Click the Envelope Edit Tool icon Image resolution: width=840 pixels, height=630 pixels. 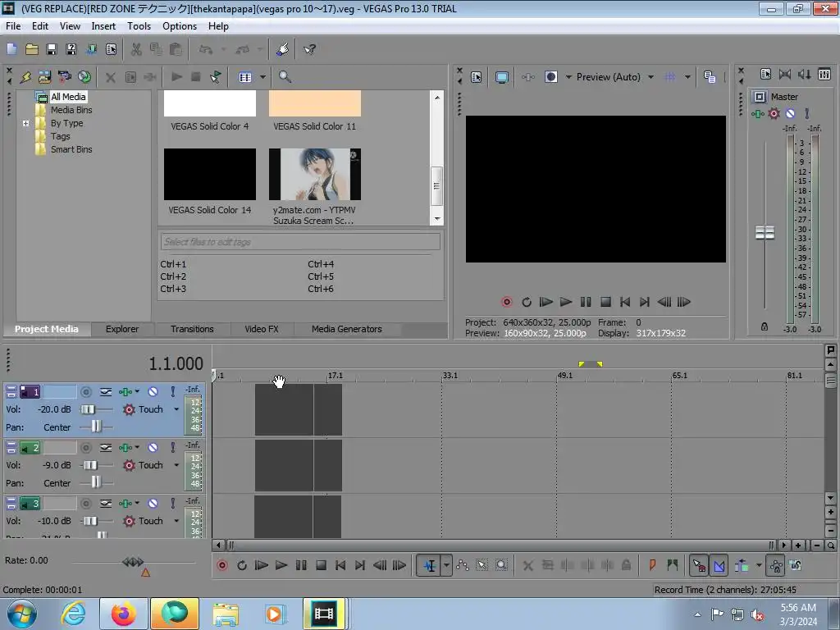tap(463, 566)
